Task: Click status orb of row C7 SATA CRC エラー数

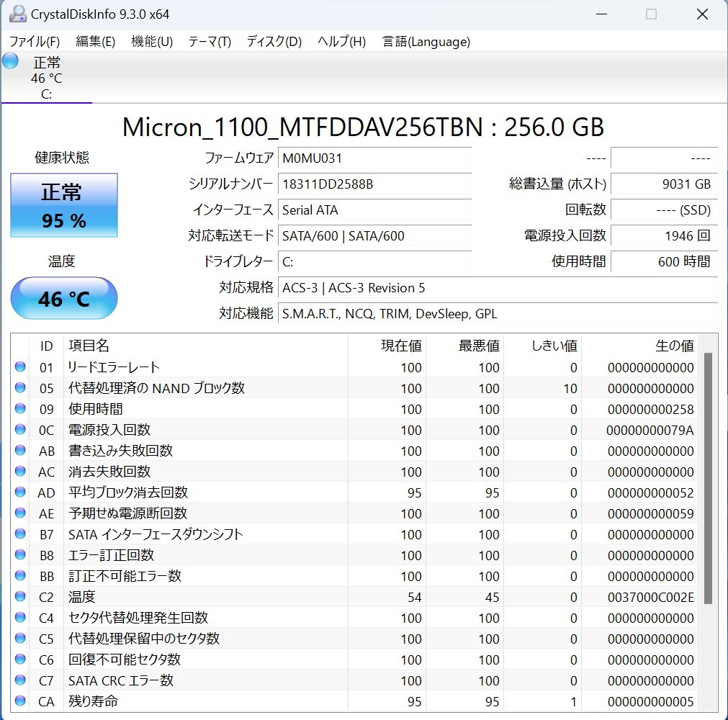Action: [x=20, y=680]
